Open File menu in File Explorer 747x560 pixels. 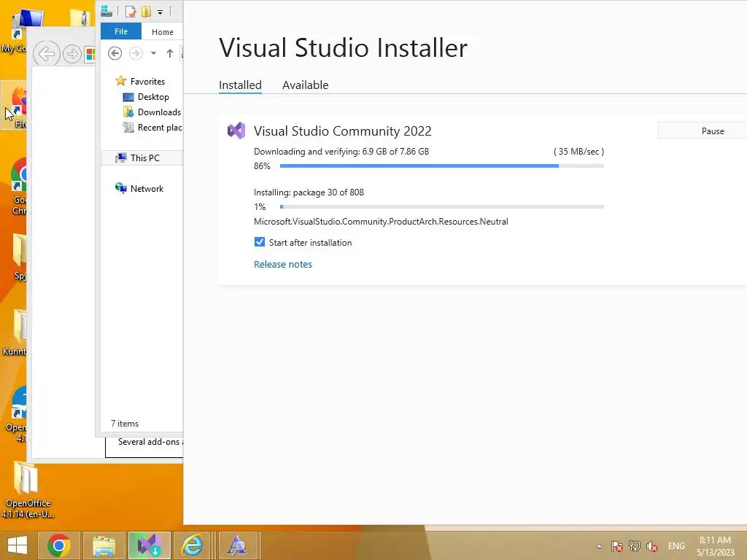121,31
